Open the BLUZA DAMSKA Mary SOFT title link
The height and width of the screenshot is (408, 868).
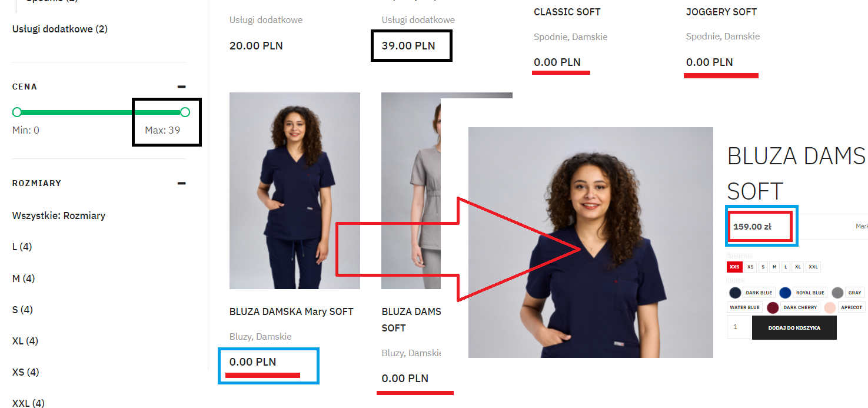pos(291,311)
